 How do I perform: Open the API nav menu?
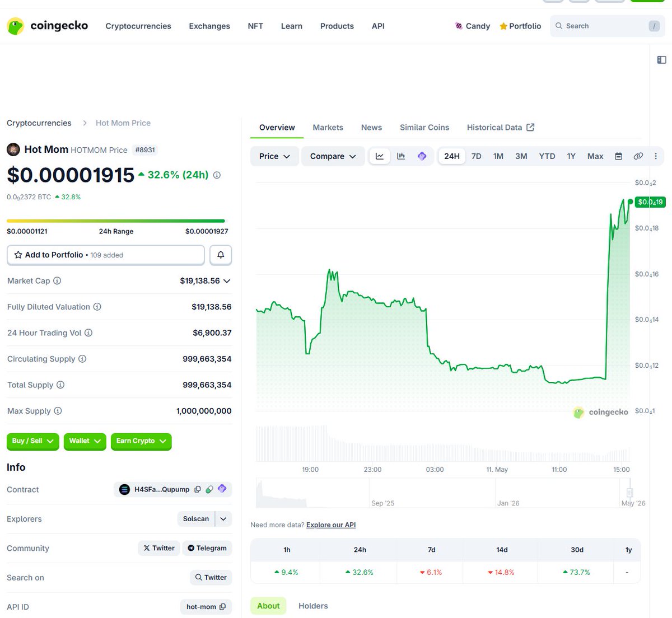[x=378, y=26]
